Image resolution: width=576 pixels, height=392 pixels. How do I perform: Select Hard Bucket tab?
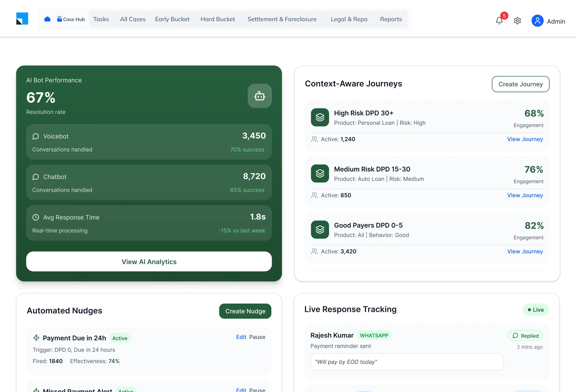pyautogui.click(x=218, y=19)
